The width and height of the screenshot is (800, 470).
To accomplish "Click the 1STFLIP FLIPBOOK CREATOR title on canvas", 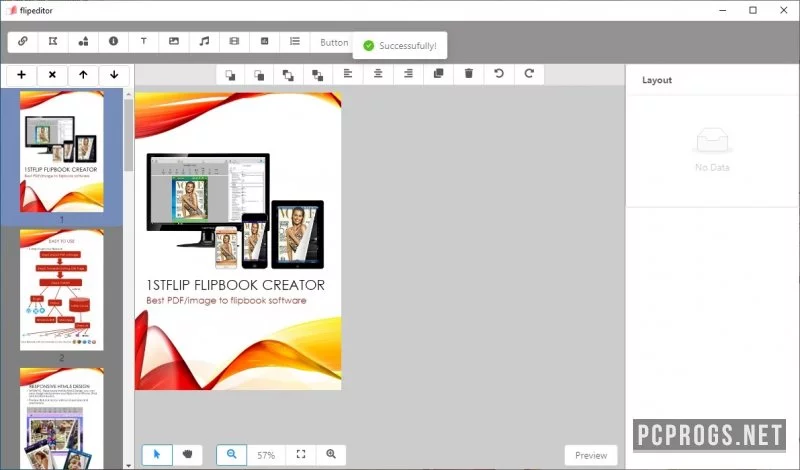I will 235,285.
